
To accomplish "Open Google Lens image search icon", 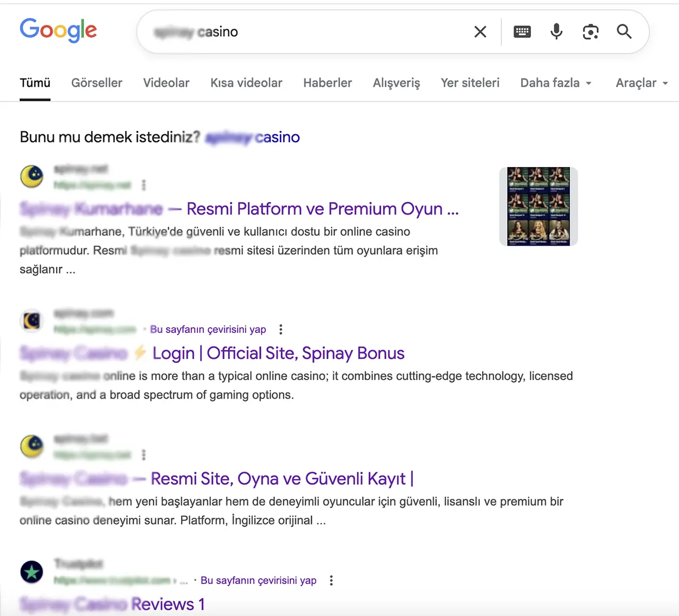I will tap(590, 32).
